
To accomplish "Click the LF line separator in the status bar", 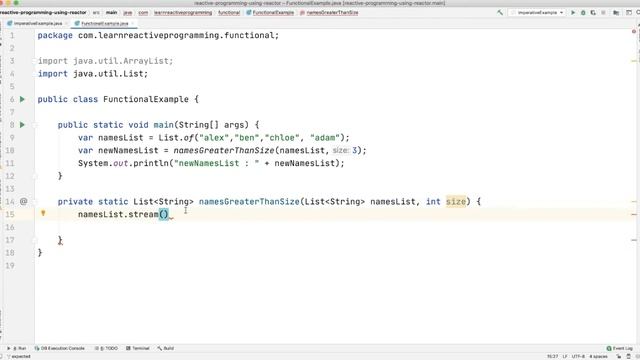I will pyautogui.click(x=565, y=356).
